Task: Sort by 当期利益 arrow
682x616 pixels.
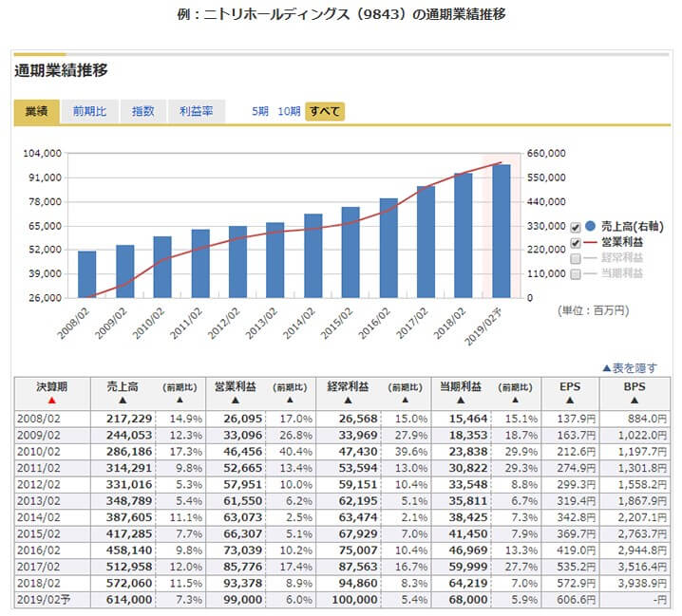Action: click(460, 401)
